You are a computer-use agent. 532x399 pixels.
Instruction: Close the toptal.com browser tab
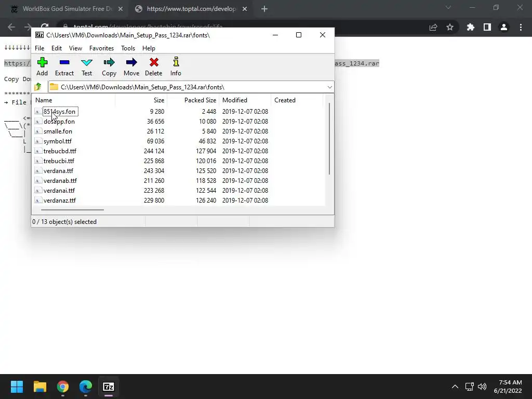pos(245,9)
